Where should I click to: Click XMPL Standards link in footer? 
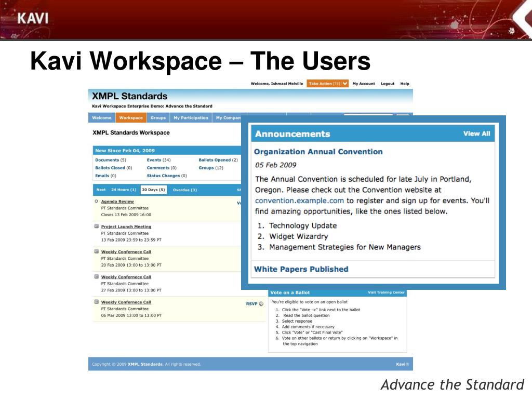point(145,364)
